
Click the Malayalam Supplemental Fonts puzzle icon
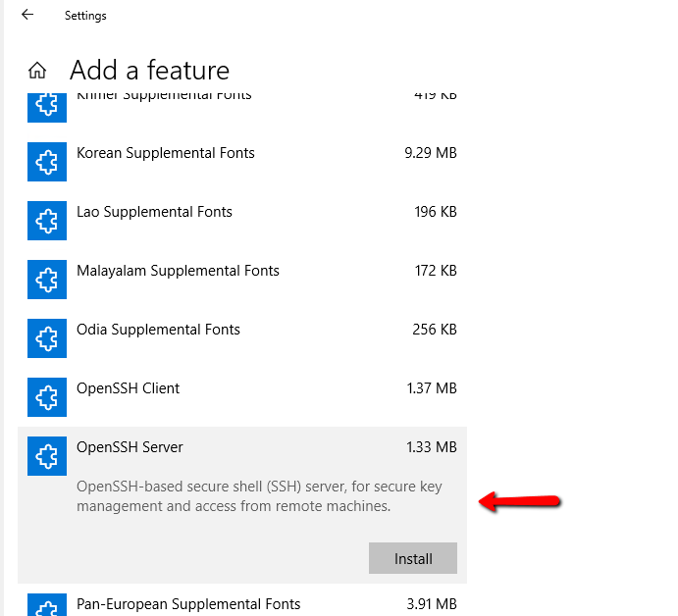point(47,280)
